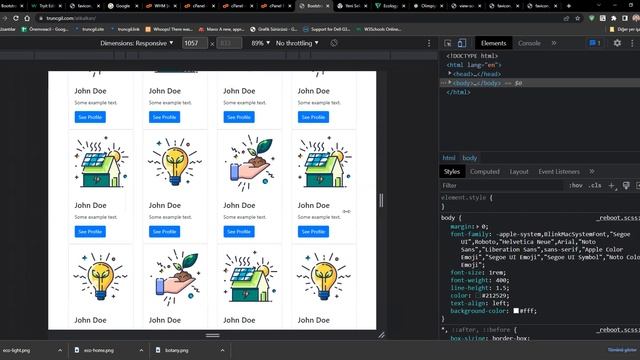
Task: Click the right-edge viewport resize handle
Action: tap(381, 200)
